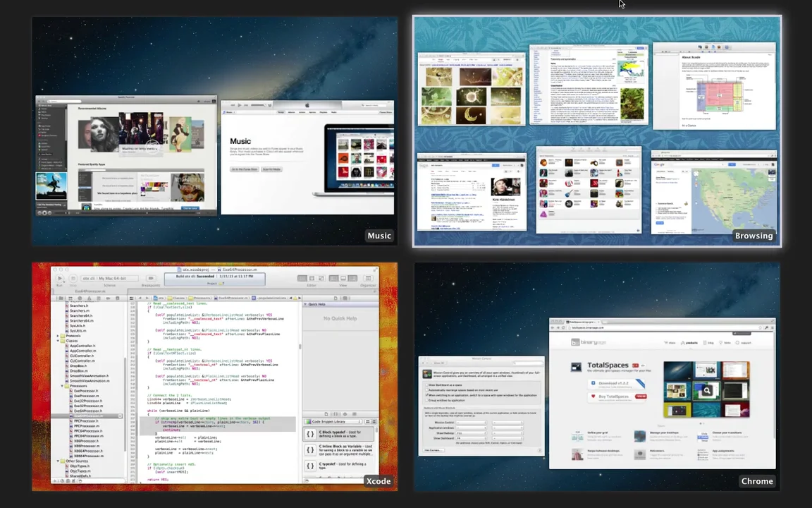Switch to the Chrome desktop
This screenshot has height=508, width=812.
(x=597, y=377)
